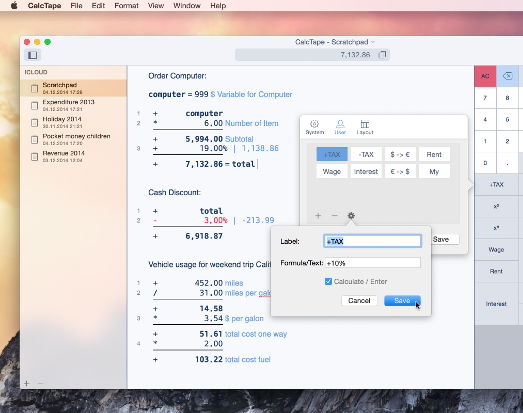
Task: Remove the user button with the minus icon
Action: pos(335,216)
